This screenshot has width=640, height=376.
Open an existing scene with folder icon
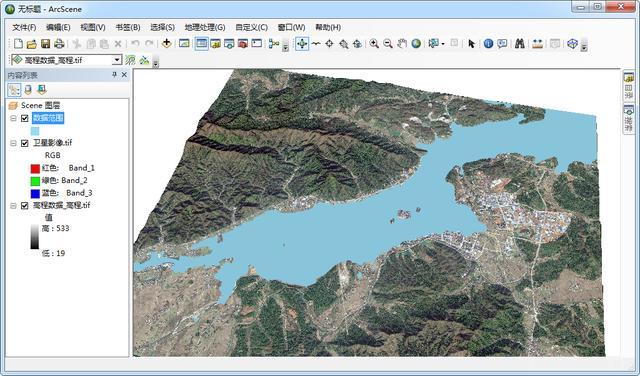(x=31, y=44)
